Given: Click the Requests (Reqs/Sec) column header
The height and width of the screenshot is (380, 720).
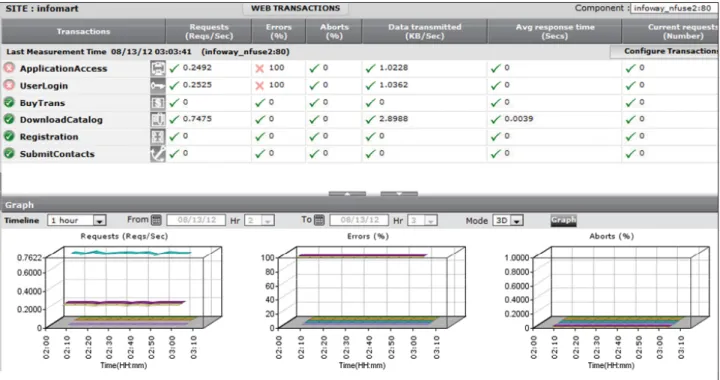Looking at the screenshot, I should point(209,31).
